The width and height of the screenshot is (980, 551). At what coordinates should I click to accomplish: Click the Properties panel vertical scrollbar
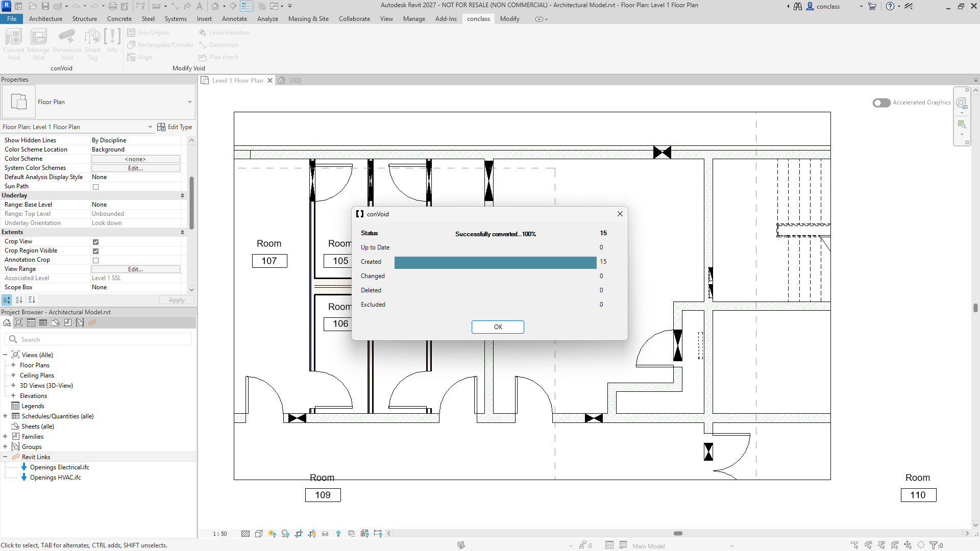click(x=191, y=203)
